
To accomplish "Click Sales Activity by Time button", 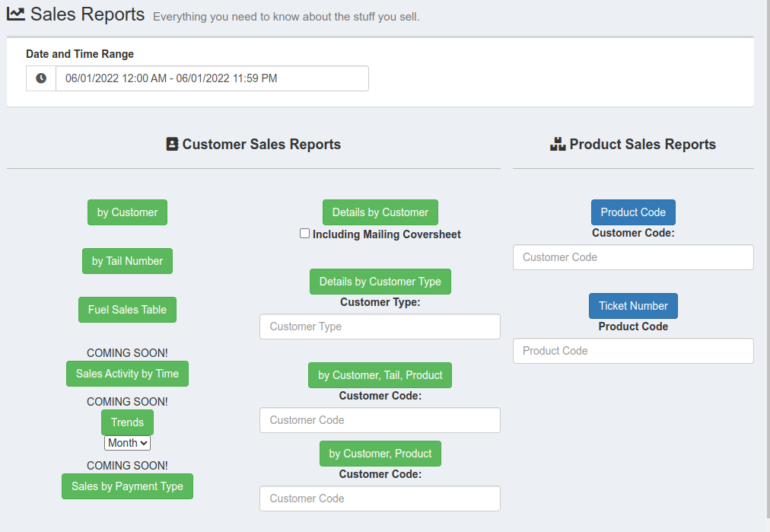I will point(127,374).
